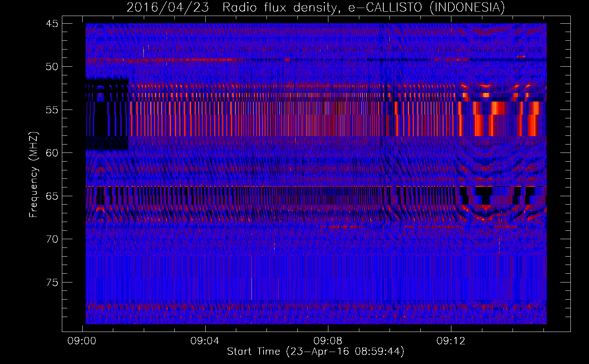Click the 09:04 time tick label
Image resolution: width=589 pixels, height=364 pixels.
coord(205,341)
